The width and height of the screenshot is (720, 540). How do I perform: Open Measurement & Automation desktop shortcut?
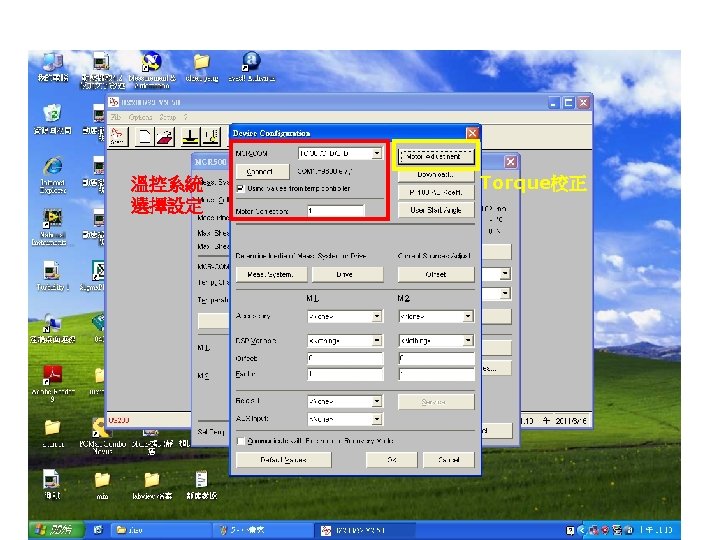coord(152,69)
